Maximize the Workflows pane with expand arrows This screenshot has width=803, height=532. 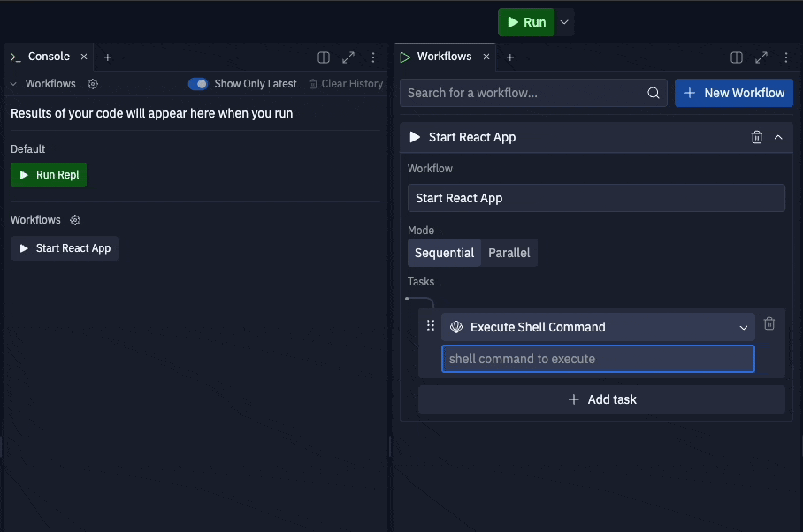point(761,57)
